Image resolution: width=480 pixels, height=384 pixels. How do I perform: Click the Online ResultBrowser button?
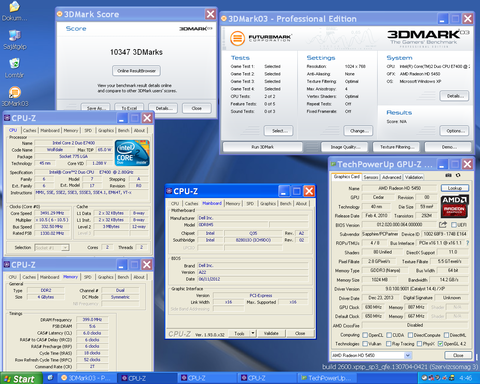136,71
